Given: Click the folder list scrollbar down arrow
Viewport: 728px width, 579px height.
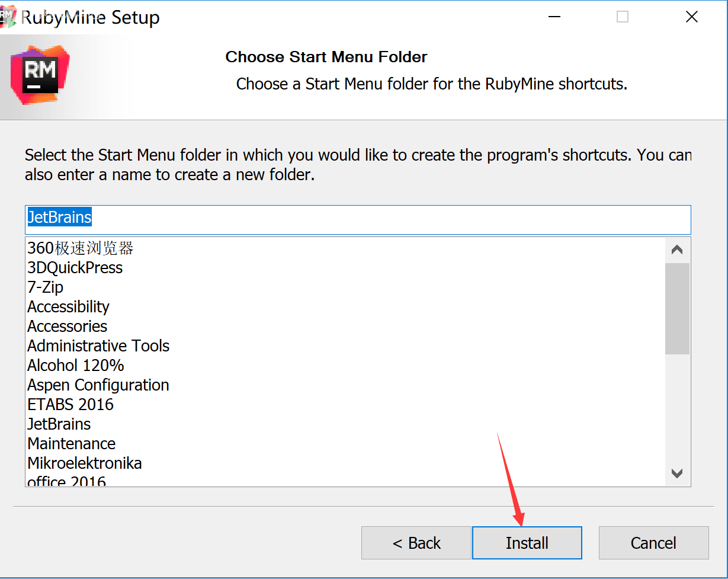Looking at the screenshot, I should tap(677, 473).
